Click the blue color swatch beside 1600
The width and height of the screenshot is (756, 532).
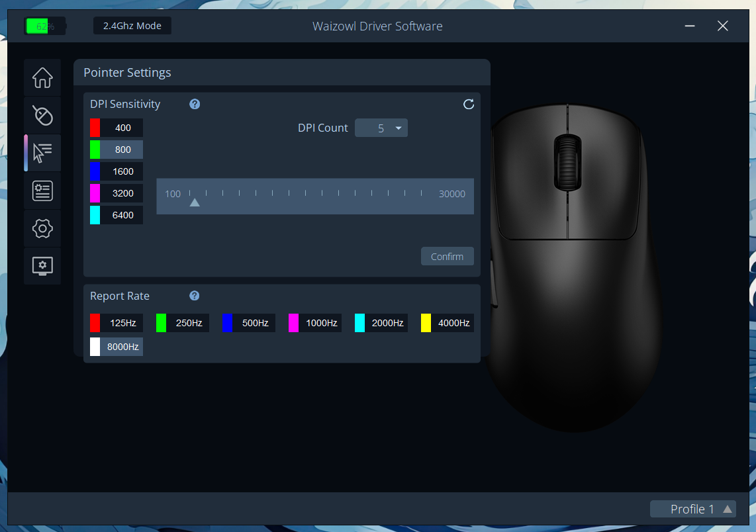[x=95, y=171]
